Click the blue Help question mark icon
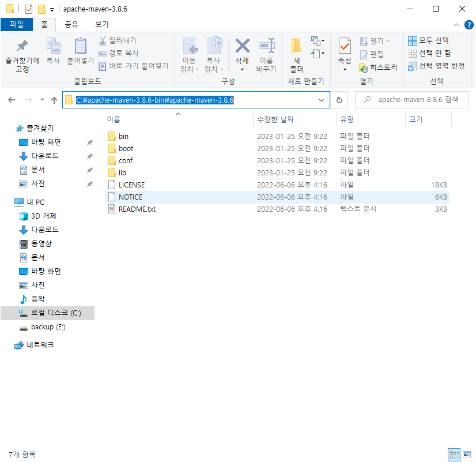476x462 pixels. [469, 25]
